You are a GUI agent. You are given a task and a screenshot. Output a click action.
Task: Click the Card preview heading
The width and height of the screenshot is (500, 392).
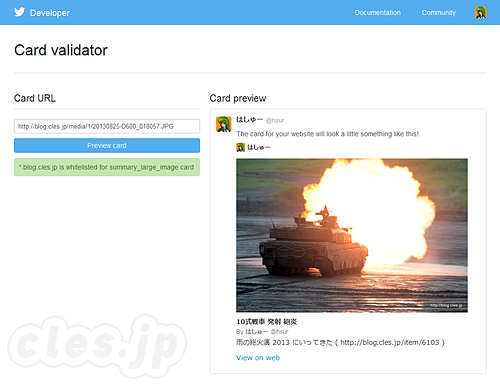pyautogui.click(x=238, y=98)
